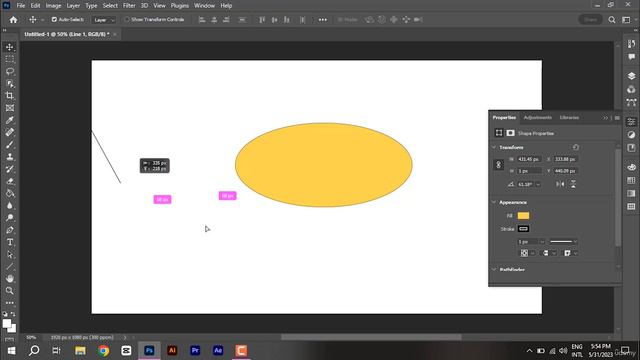Open the Auto-Select Layer dropdown
Screen dimensions: 640x360
[x=103, y=20]
